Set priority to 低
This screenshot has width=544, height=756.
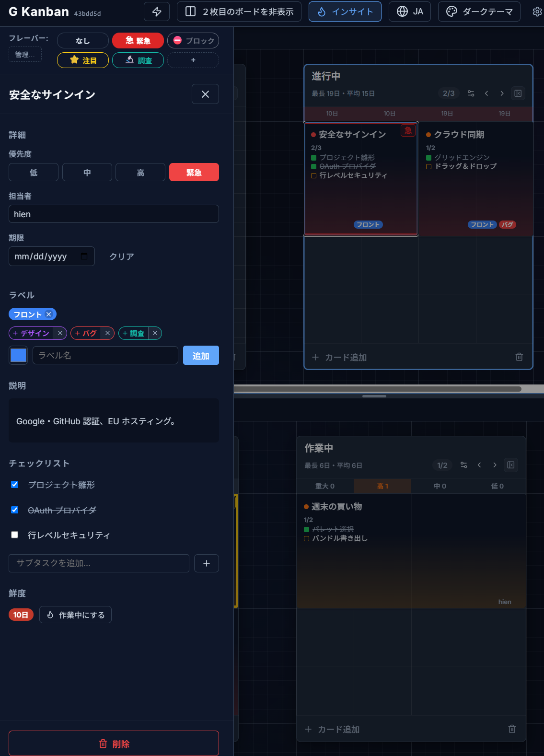(x=34, y=172)
